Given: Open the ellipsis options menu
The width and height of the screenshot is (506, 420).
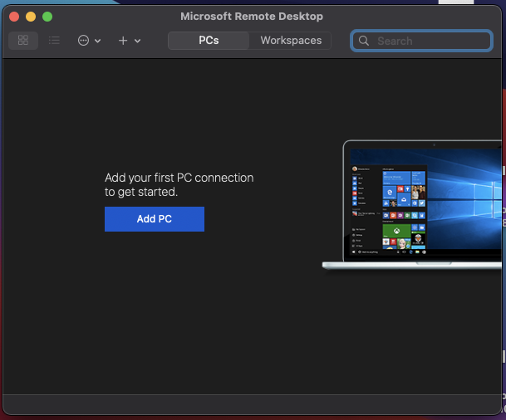Looking at the screenshot, I should [83, 41].
